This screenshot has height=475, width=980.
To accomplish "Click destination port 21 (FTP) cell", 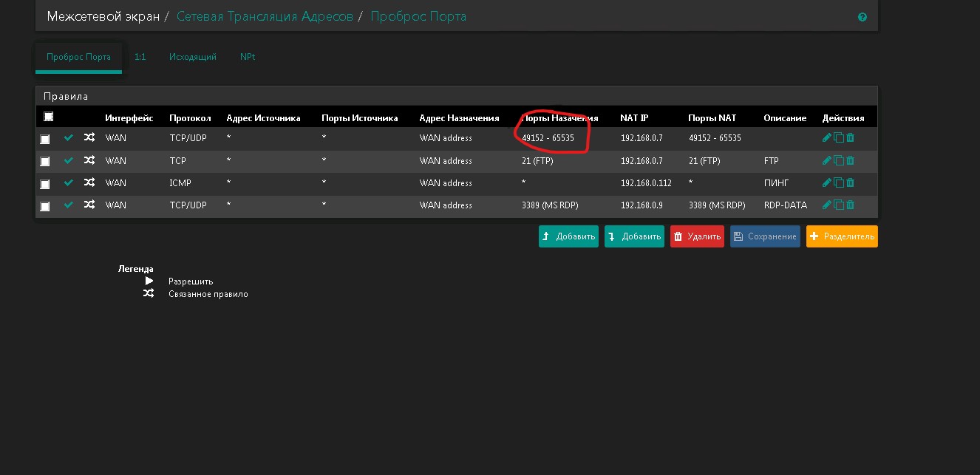I will click(537, 160).
